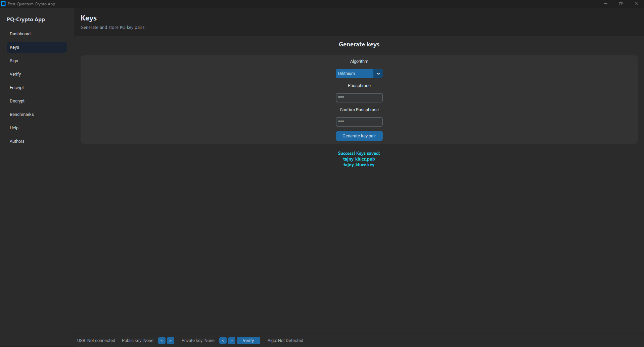Click next private key arrow button
Viewport: 644px width, 347px height.
coord(232,341)
